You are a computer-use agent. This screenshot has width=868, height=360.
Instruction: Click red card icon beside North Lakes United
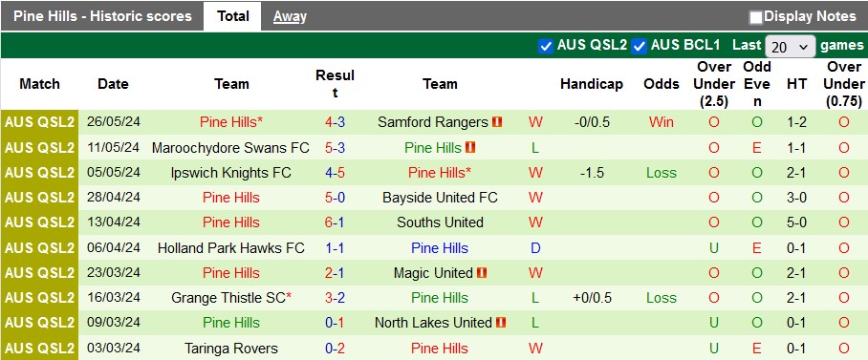click(501, 323)
